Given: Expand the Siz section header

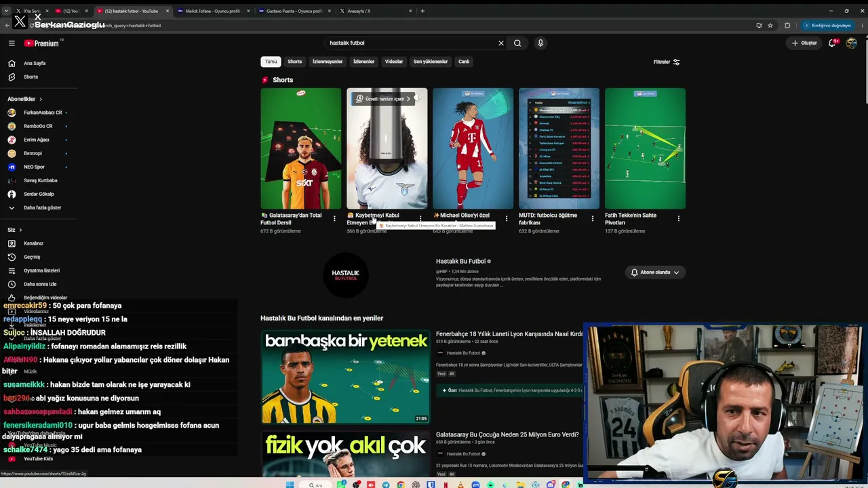Looking at the screenshot, I should pyautogui.click(x=15, y=230).
